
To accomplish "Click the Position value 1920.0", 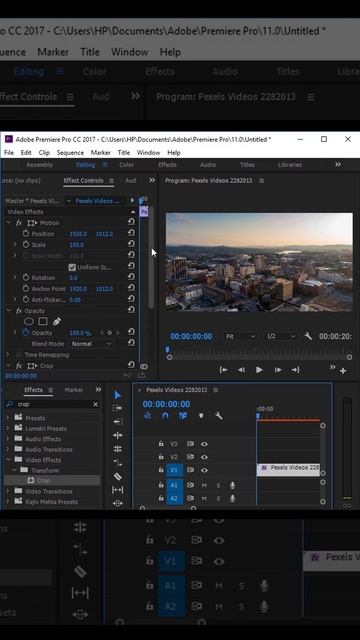I will tap(78, 234).
